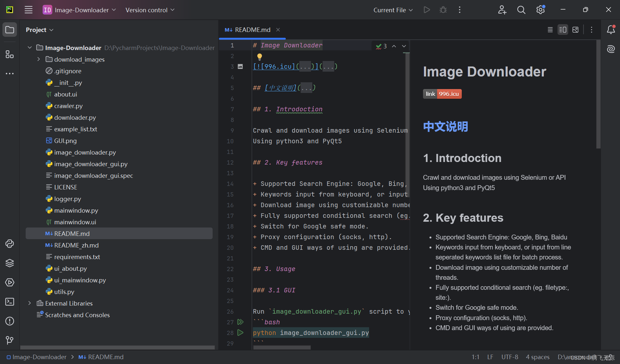Viewport: 620px width, 364px height.
Task: Select downloader.py in the project tree
Action: [75, 117]
